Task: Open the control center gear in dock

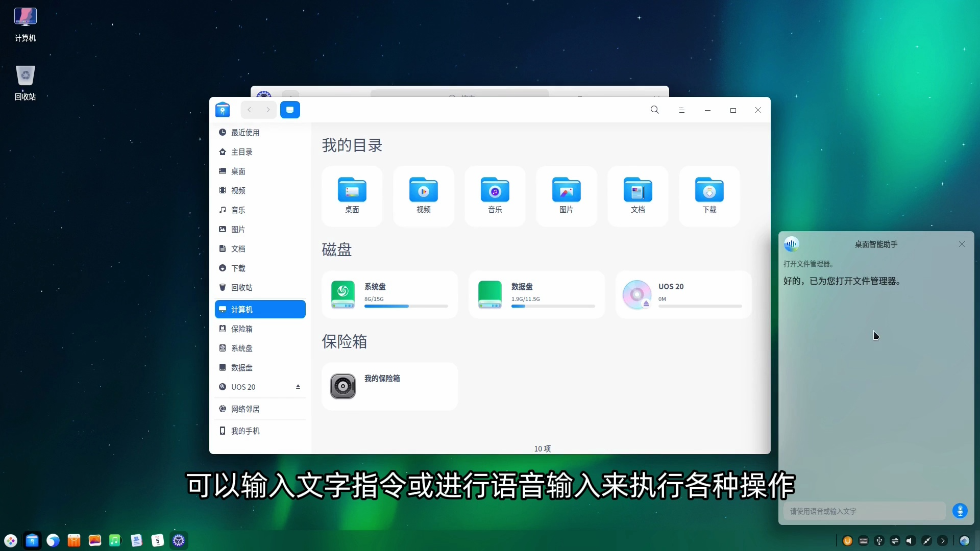Action: pyautogui.click(x=179, y=540)
